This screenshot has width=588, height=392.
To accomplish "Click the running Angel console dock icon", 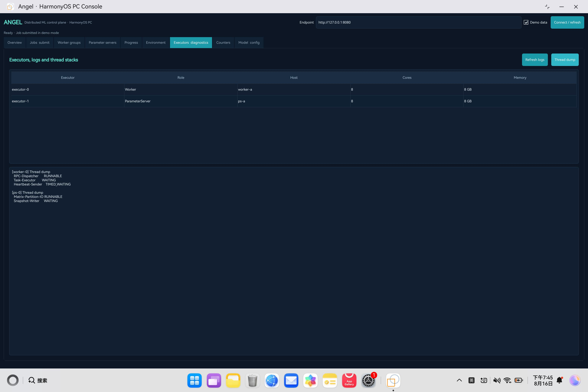I will click(x=393, y=381).
